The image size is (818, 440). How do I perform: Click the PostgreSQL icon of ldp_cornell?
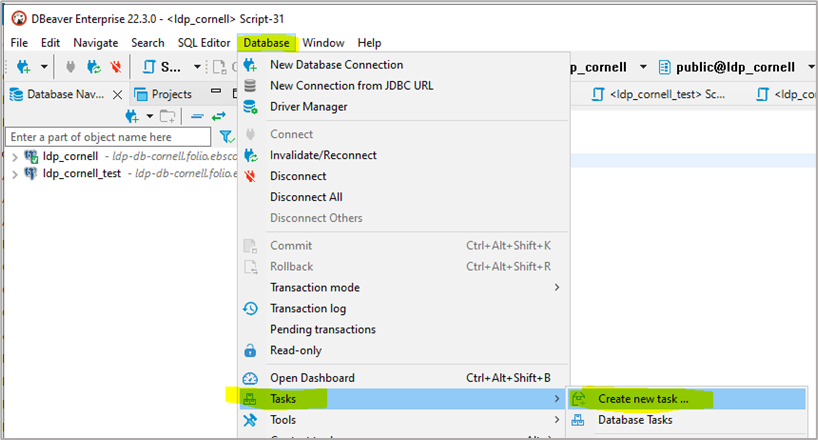click(x=31, y=156)
